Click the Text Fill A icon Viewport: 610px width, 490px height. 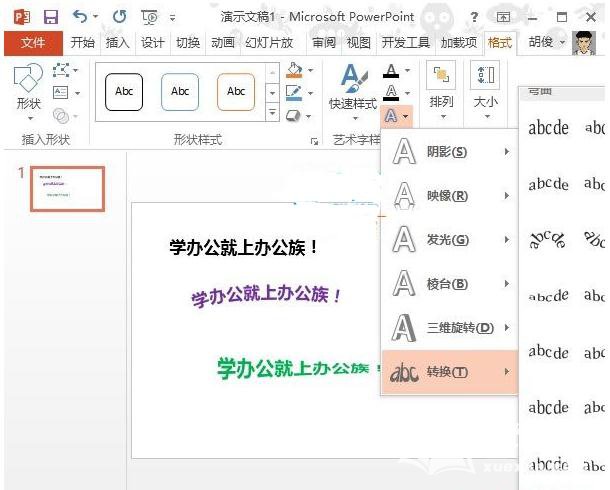click(x=391, y=70)
